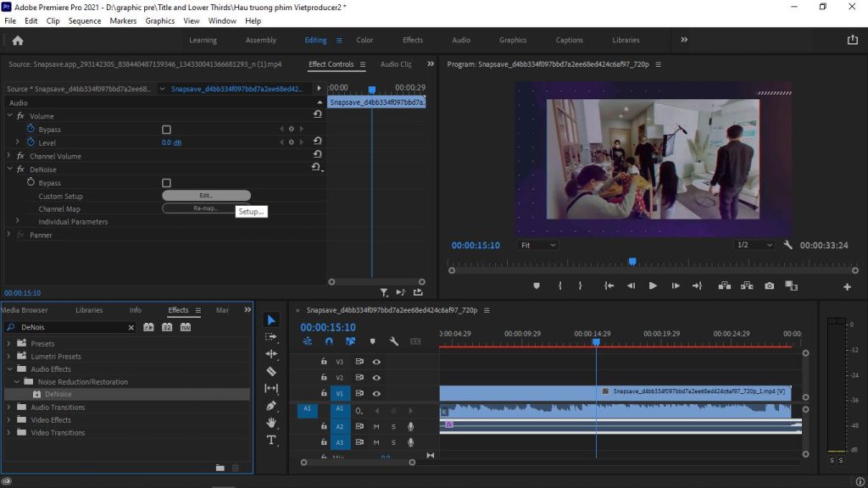868x488 pixels.
Task: Click the Edit button for Custom Setup
Action: pos(206,196)
